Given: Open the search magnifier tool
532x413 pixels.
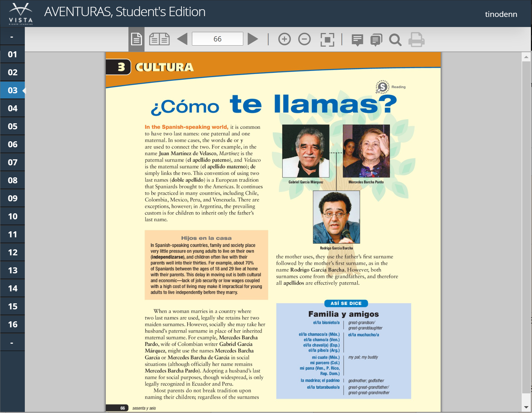Looking at the screenshot, I should pos(395,40).
